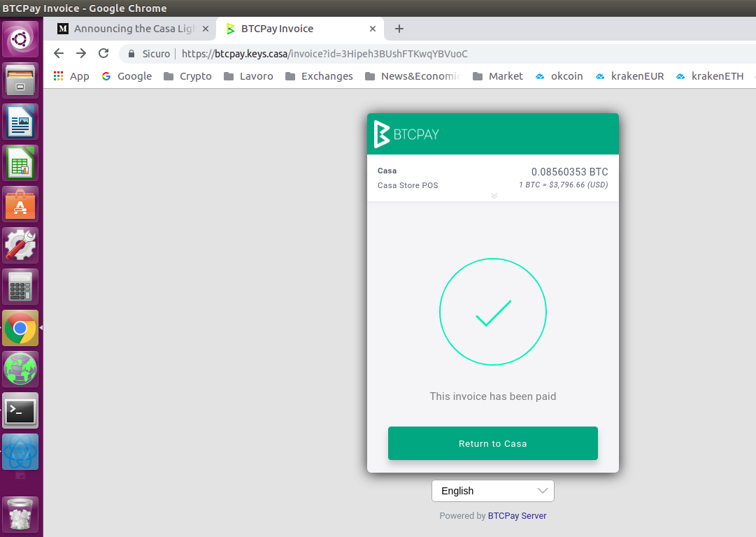
Task: Click the 1 BTC = $3,796.66 (USD) rate
Action: coord(563,185)
